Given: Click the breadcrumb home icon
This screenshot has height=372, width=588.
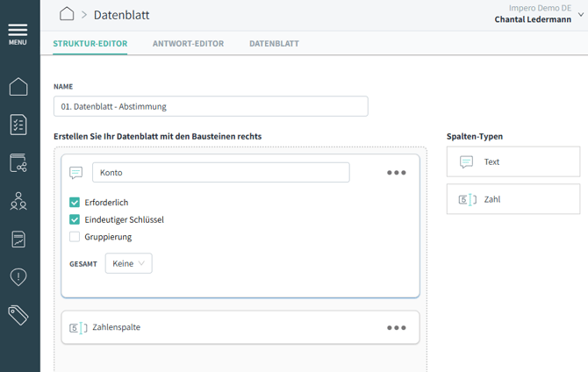Looking at the screenshot, I should click(67, 13).
